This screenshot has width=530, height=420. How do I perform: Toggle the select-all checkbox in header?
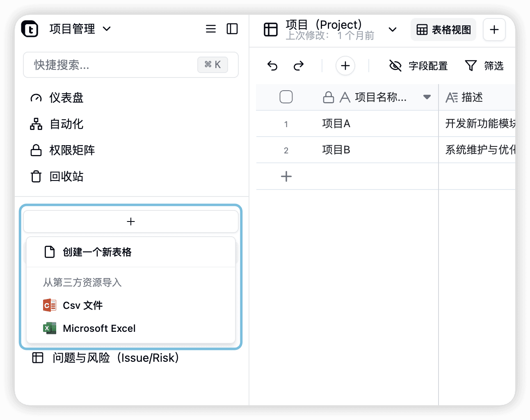[x=286, y=97]
